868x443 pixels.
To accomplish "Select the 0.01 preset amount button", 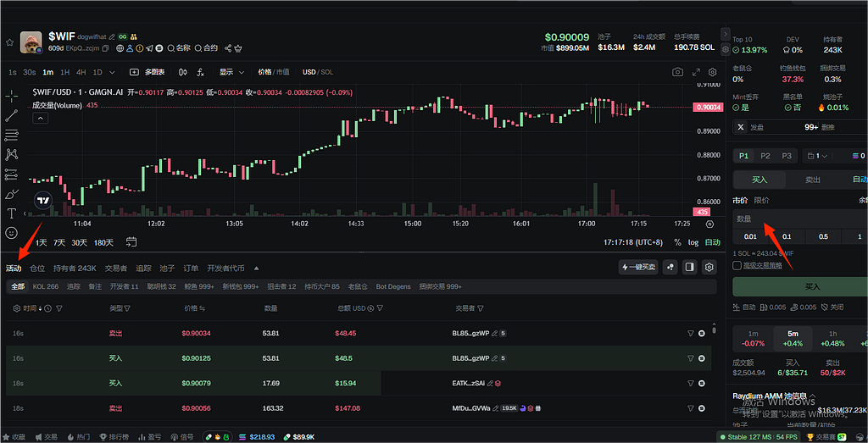I will [750, 237].
